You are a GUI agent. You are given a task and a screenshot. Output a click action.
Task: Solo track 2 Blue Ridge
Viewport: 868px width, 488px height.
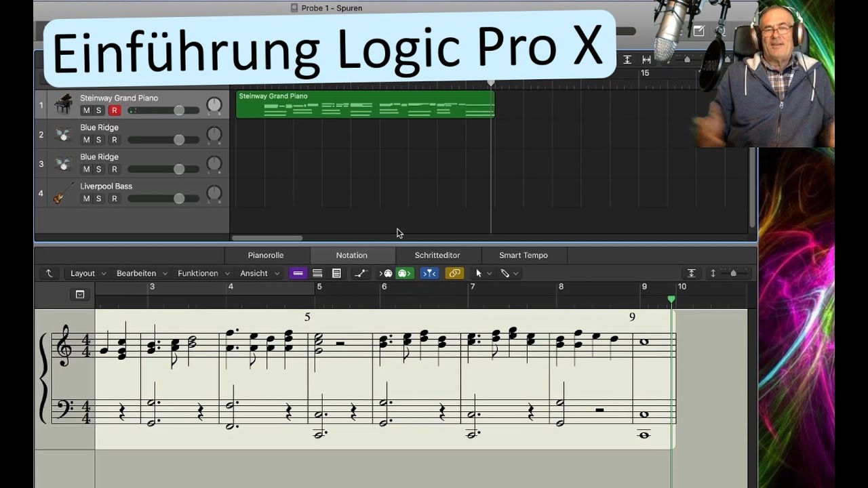[x=98, y=140]
